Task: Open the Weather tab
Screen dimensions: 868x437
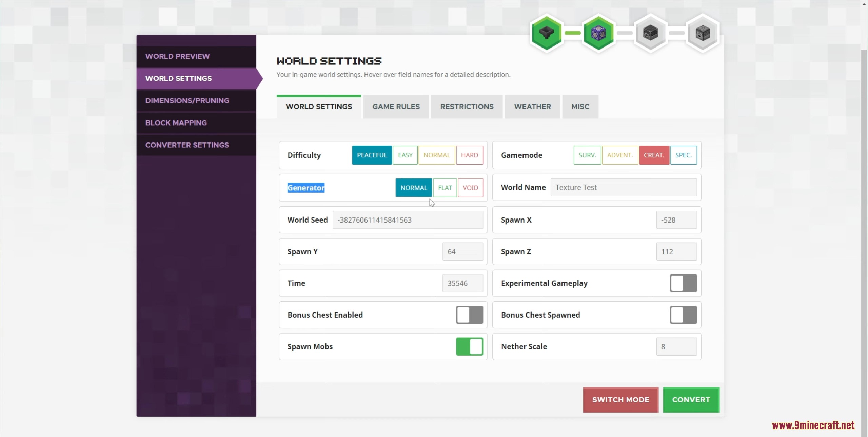Action: click(532, 107)
